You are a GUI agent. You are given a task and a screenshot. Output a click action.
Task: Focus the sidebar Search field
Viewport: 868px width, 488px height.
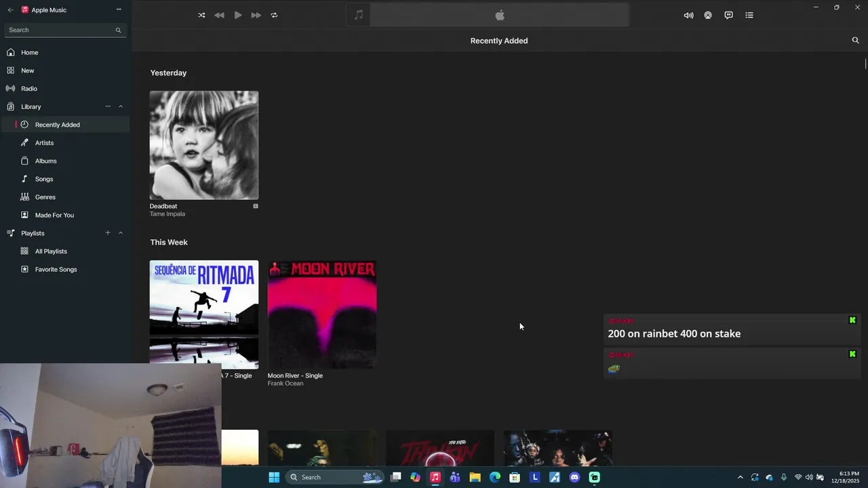pos(65,30)
